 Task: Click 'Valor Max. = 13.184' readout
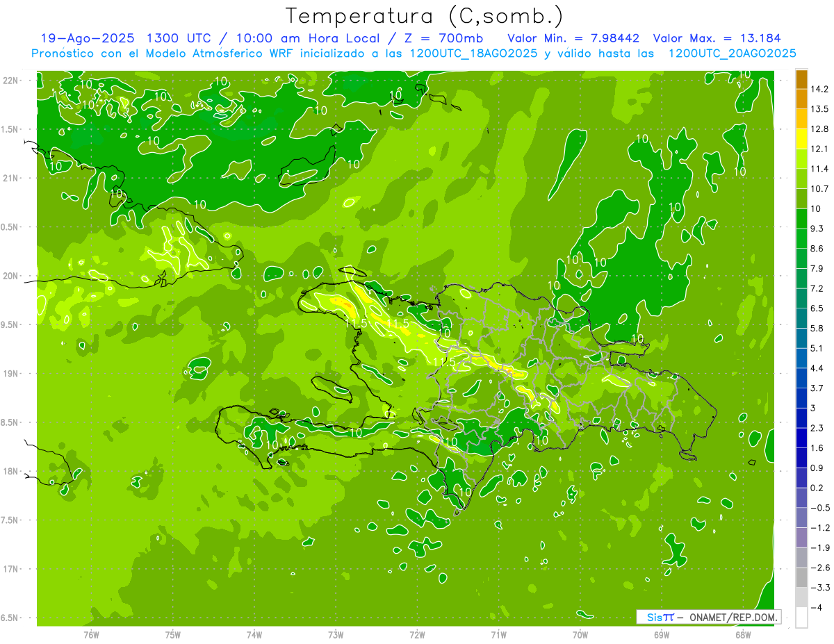(x=717, y=38)
